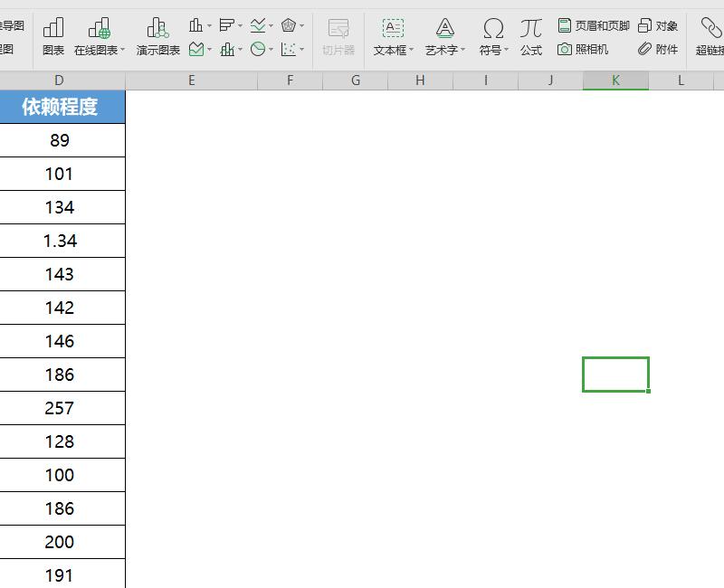Screen dimensions: 724x588
Task: Insert a 文本框 text box
Action: tap(393, 36)
